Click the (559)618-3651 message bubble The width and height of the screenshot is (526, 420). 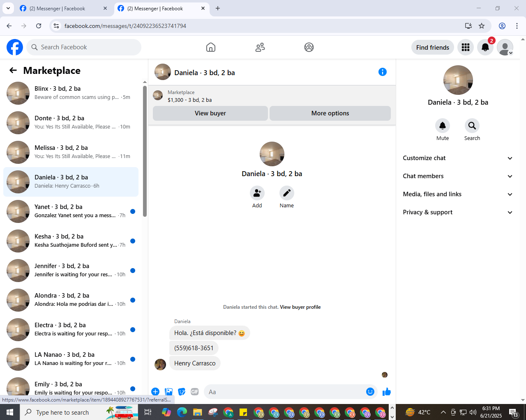194,348
